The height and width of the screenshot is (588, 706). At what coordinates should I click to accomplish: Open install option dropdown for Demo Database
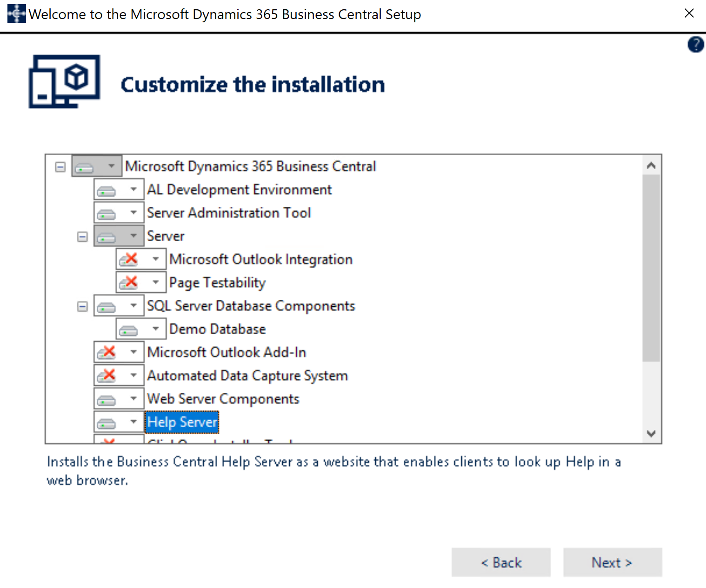[x=156, y=329]
